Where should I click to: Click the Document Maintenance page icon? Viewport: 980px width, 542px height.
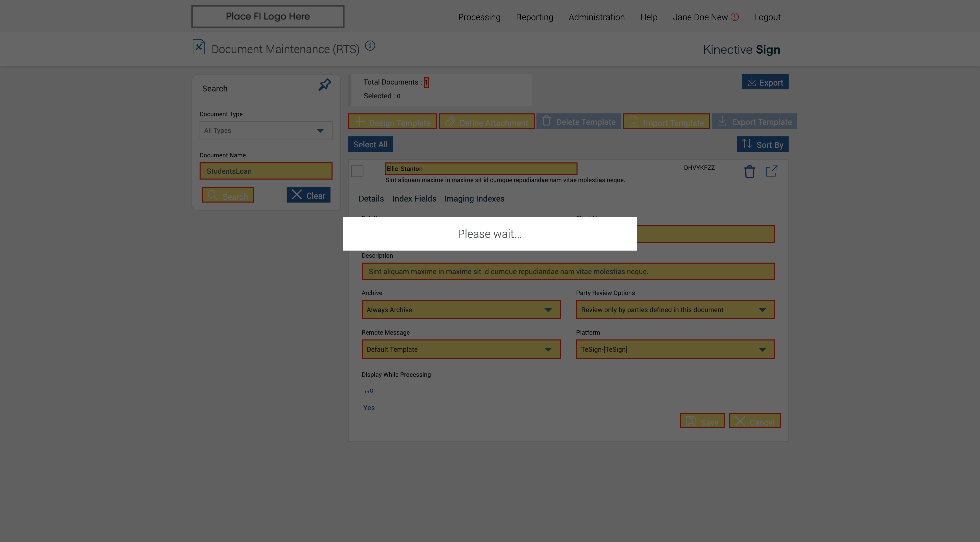tap(199, 47)
